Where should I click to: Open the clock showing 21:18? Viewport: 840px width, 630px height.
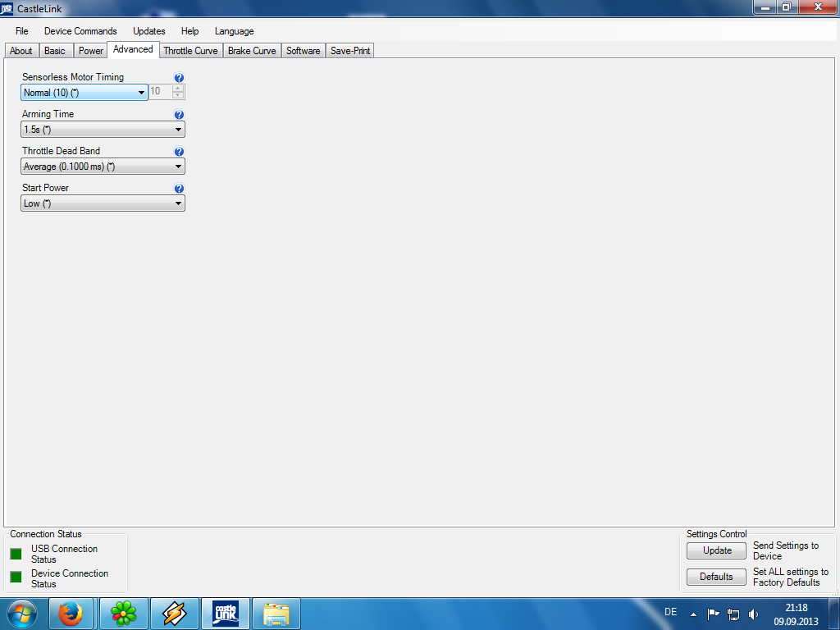pos(796,614)
